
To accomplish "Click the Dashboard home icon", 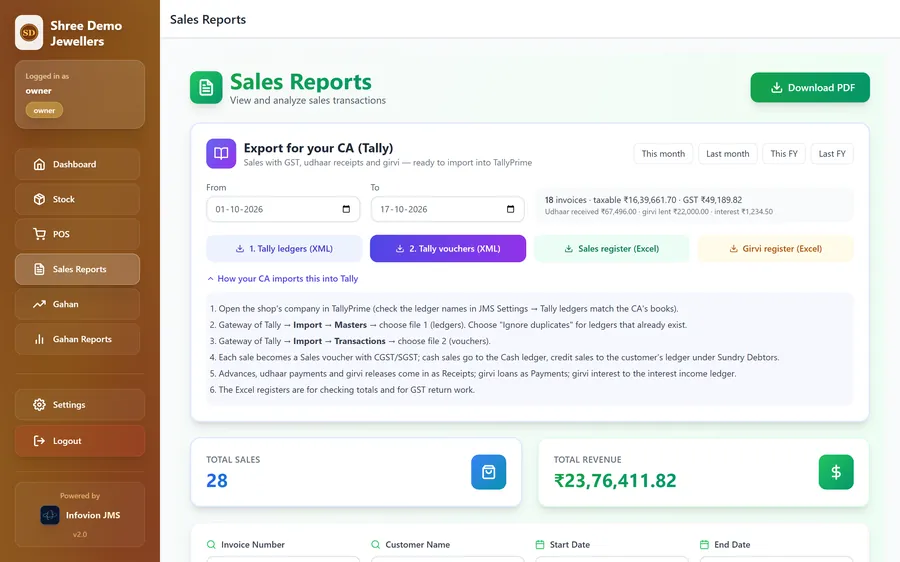I will tap(39, 164).
